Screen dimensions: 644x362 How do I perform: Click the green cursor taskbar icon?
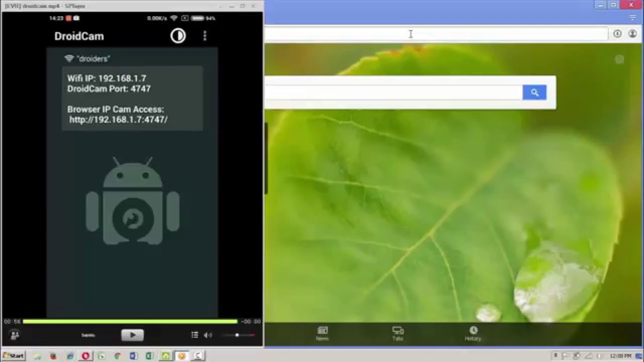[101, 356]
